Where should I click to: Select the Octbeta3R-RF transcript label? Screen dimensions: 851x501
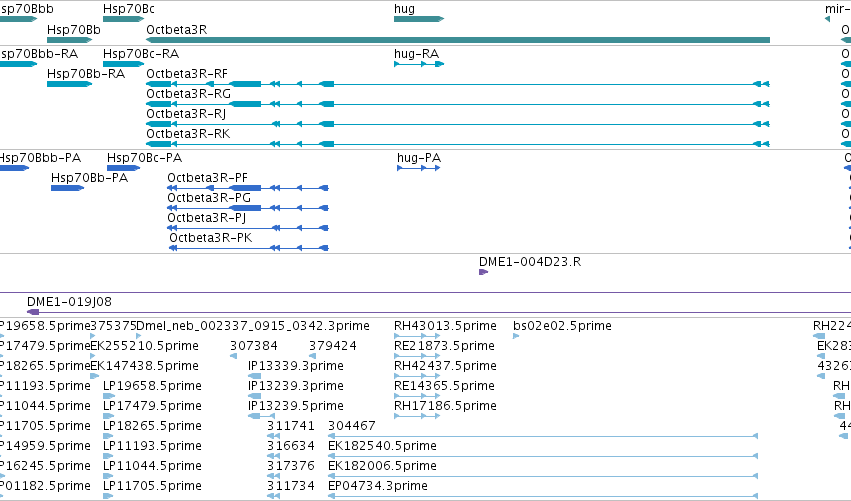(x=187, y=74)
